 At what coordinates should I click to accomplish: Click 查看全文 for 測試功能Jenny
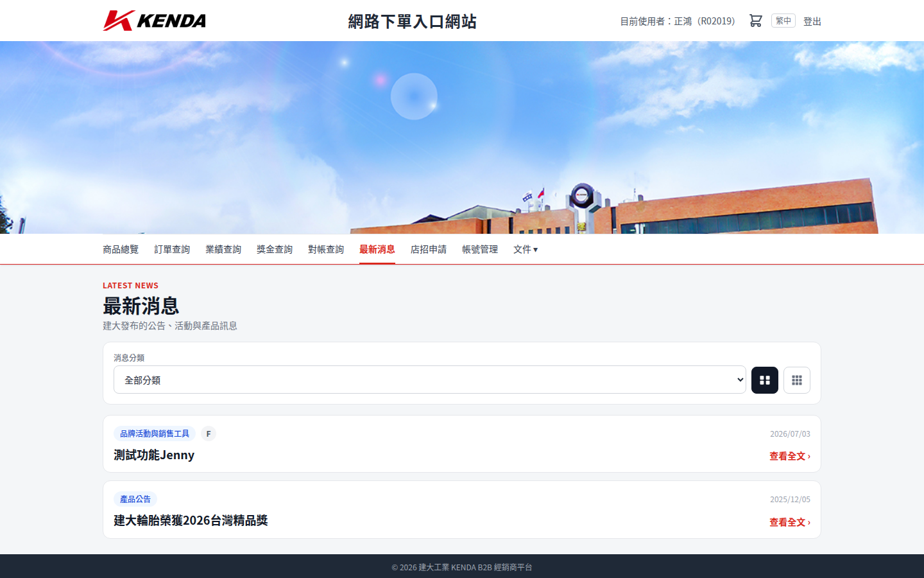click(x=789, y=456)
